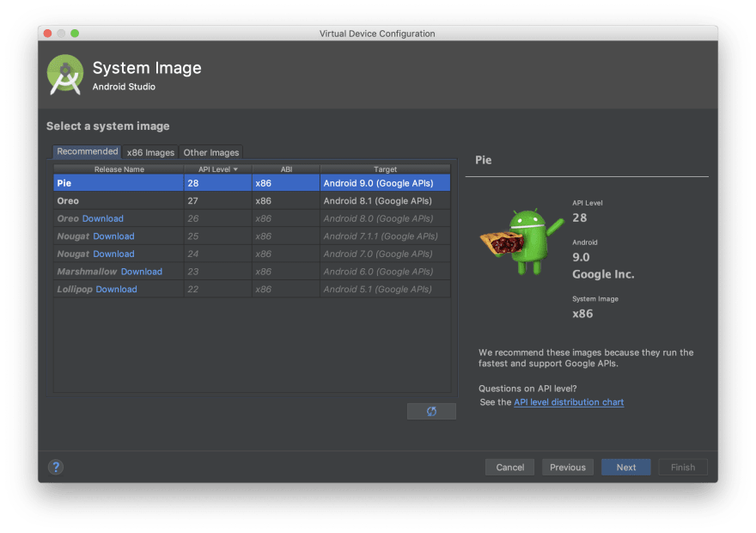
Task: Switch to the Recommended tab
Action: pyautogui.click(x=88, y=151)
